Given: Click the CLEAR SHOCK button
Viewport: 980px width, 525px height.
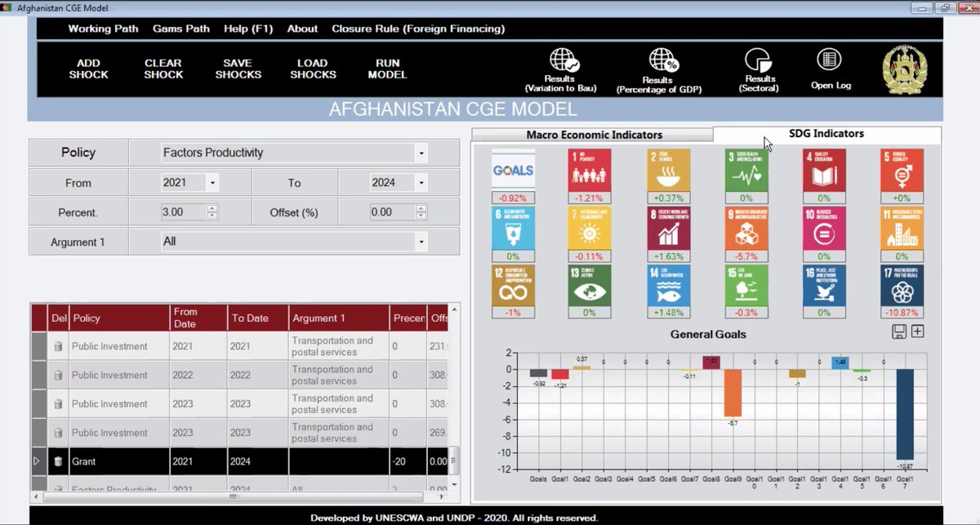Looking at the screenshot, I should coord(163,69).
